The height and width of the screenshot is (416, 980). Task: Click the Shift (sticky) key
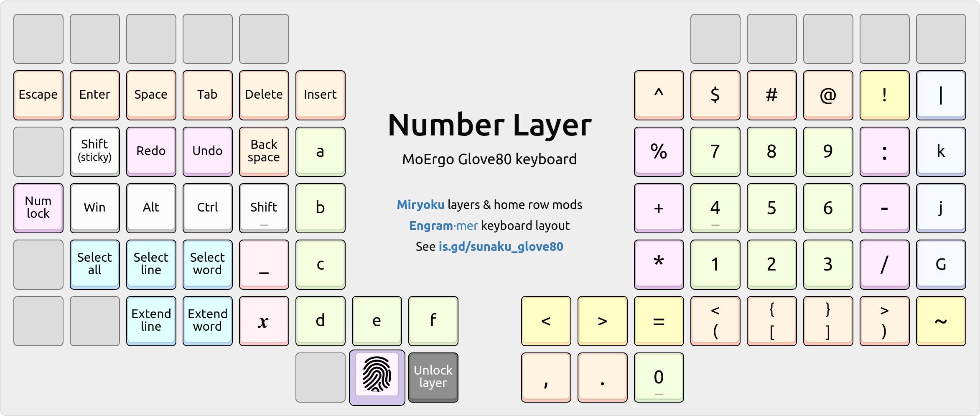[x=95, y=152]
